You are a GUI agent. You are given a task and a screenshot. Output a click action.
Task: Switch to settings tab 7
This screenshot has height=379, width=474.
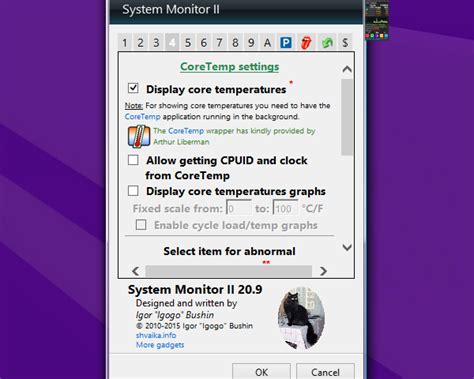pyautogui.click(x=219, y=42)
